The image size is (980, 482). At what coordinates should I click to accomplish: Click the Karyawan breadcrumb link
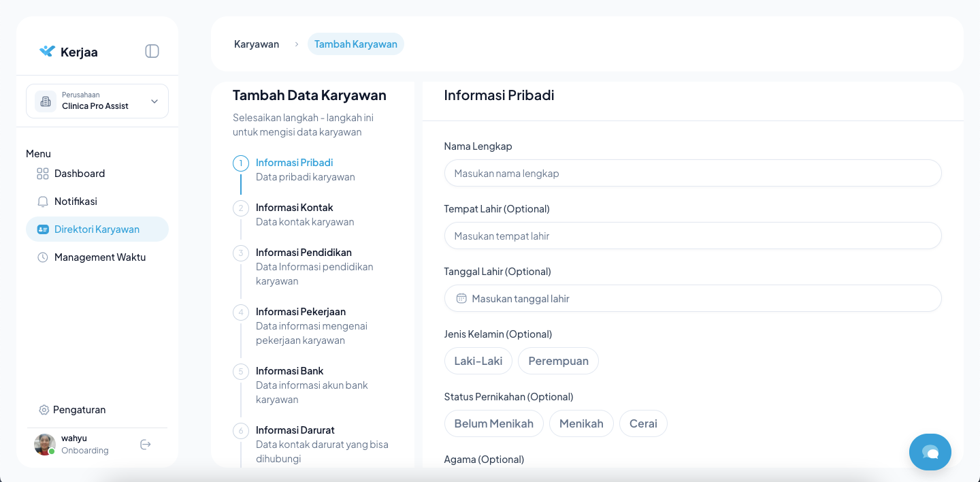tap(257, 44)
